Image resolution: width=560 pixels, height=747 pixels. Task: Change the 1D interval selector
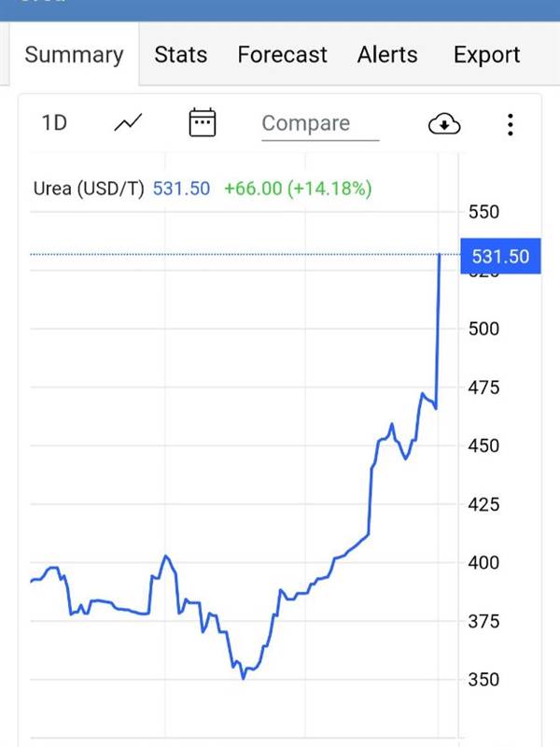click(x=55, y=123)
